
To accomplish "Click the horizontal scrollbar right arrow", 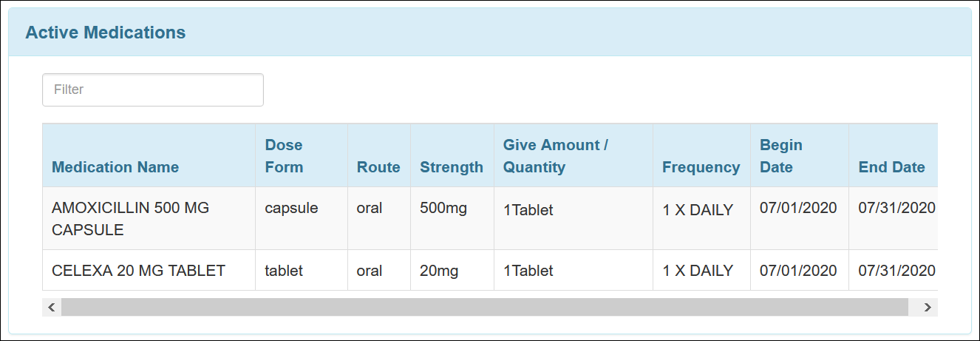I will coord(928,307).
